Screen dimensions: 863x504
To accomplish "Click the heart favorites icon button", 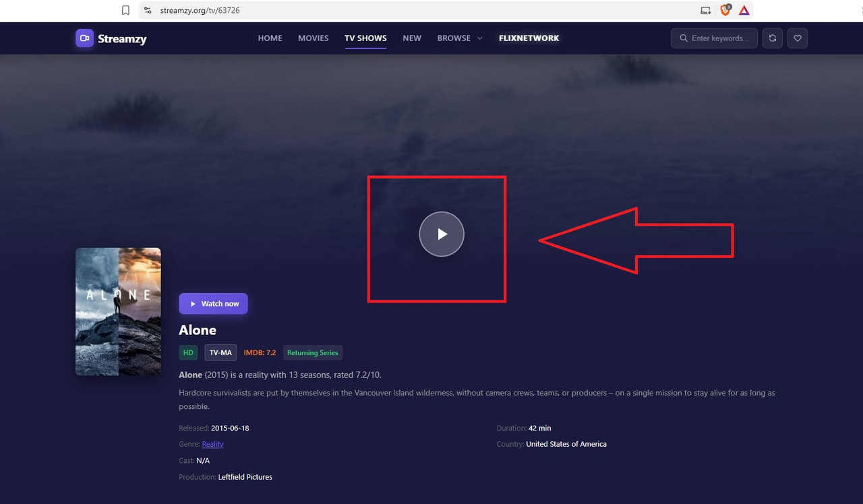I will [798, 38].
